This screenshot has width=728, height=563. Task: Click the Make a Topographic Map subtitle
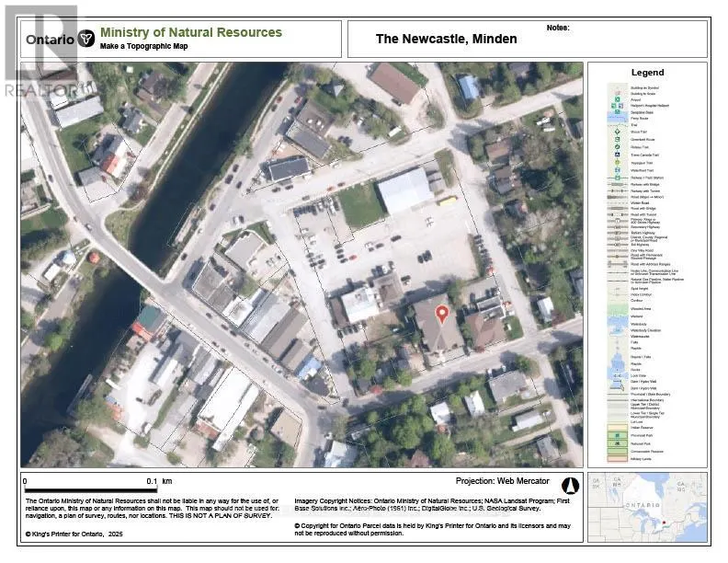click(143, 46)
